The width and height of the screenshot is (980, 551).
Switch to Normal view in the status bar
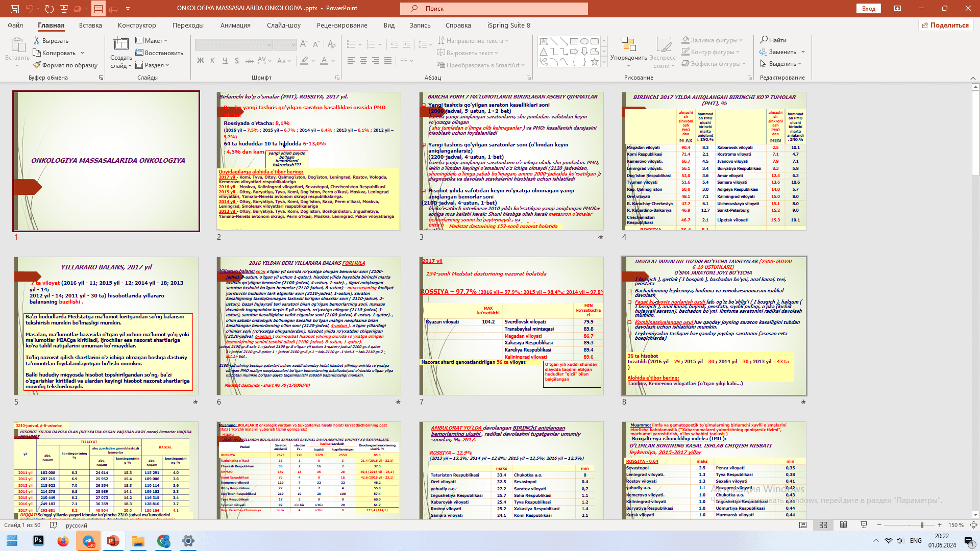tap(803, 525)
